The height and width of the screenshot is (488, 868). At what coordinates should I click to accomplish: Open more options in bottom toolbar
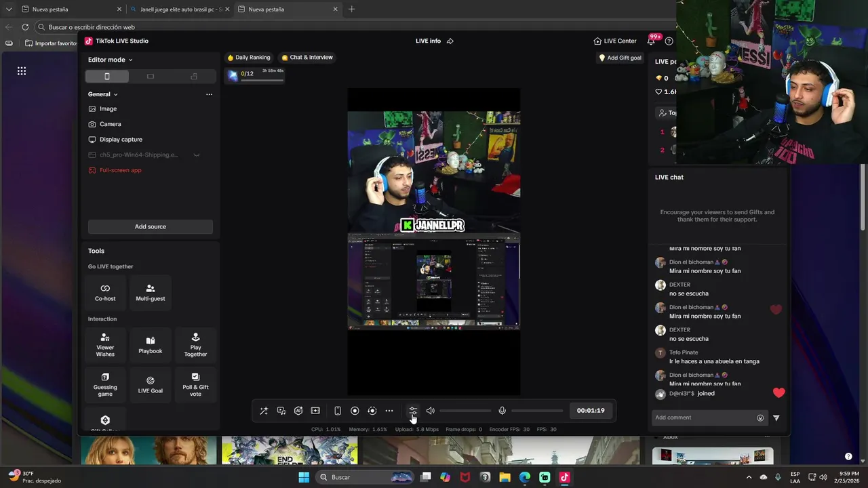click(x=389, y=411)
